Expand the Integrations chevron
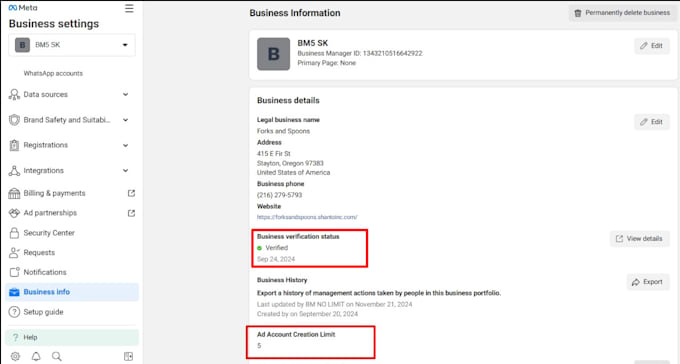 (125, 171)
